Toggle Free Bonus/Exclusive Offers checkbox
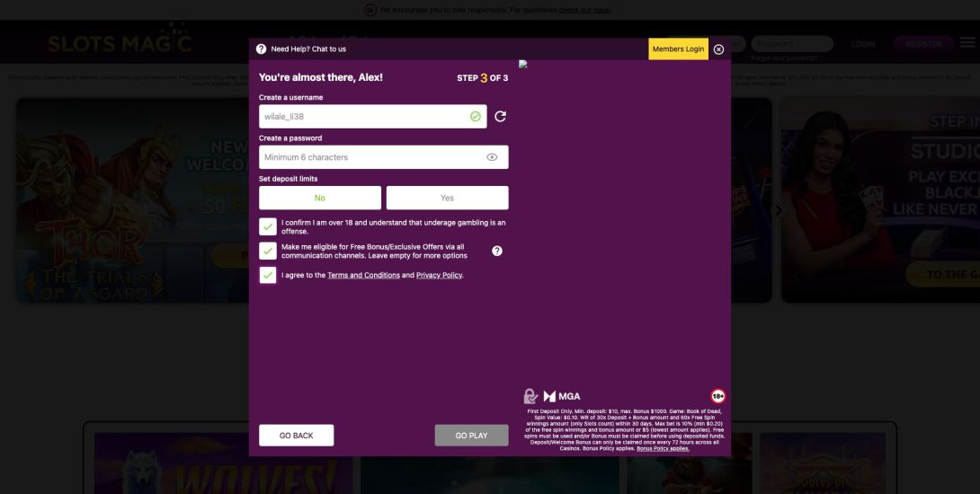This screenshot has height=494, width=980. tap(268, 251)
